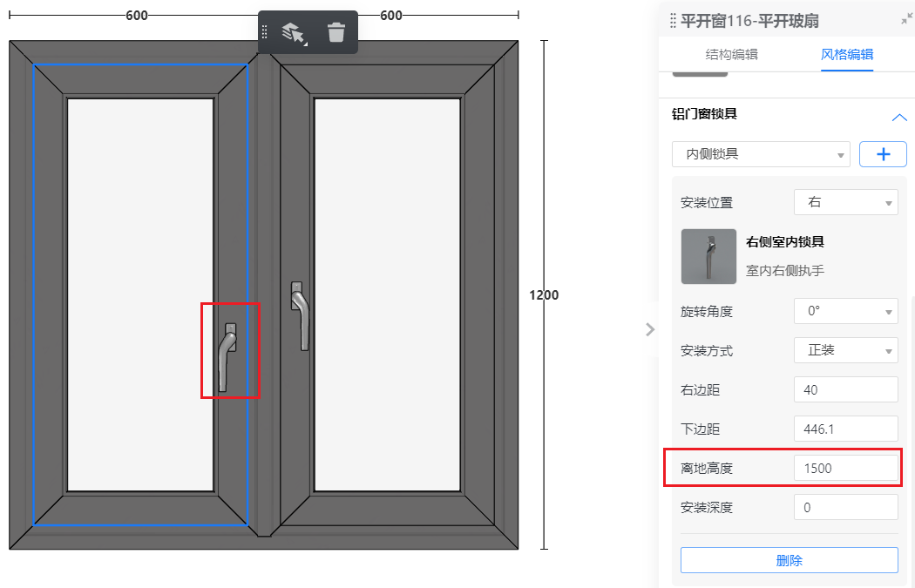Click the 右侧室内锁具 handle thumbnail
The width and height of the screenshot is (915, 588).
(x=708, y=257)
